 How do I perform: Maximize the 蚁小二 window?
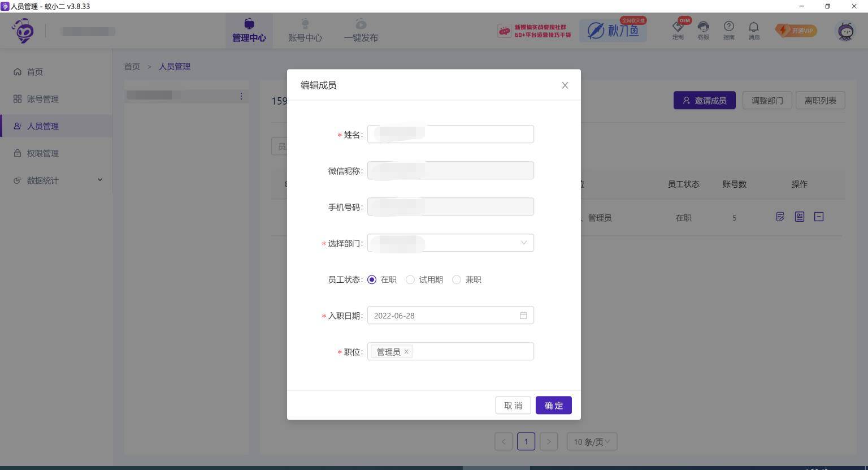click(828, 6)
